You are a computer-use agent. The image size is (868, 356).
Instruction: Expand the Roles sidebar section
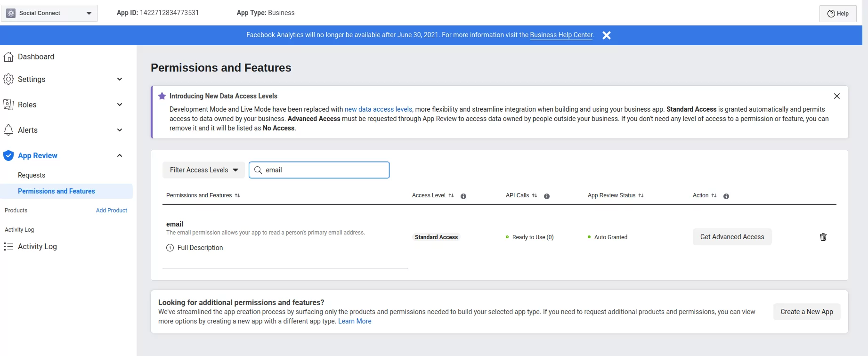coord(119,105)
